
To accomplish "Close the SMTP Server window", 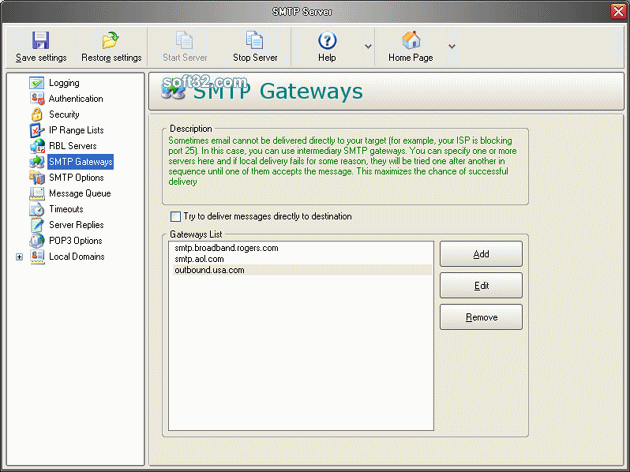I will pyautogui.click(x=618, y=11).
